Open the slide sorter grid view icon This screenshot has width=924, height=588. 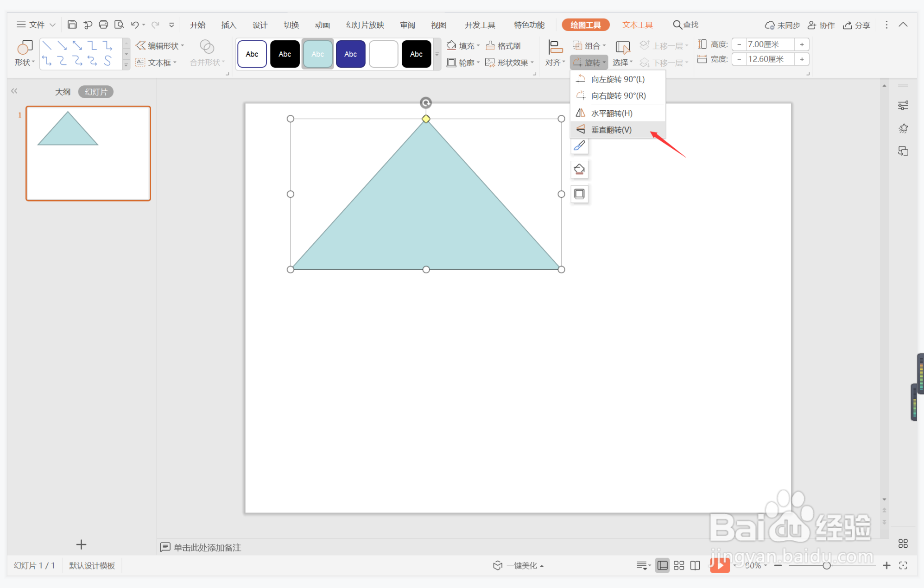pyautogui.click(x=679, y=565)
